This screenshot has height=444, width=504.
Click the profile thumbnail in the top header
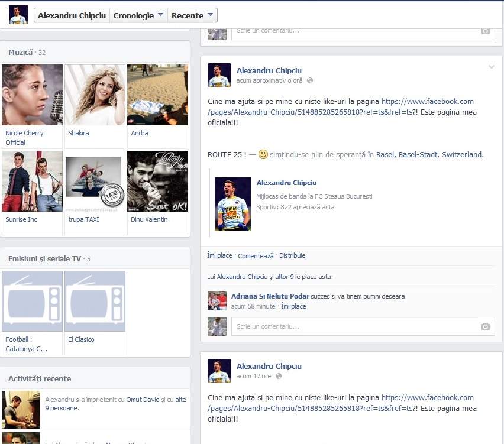click(18, 15)
